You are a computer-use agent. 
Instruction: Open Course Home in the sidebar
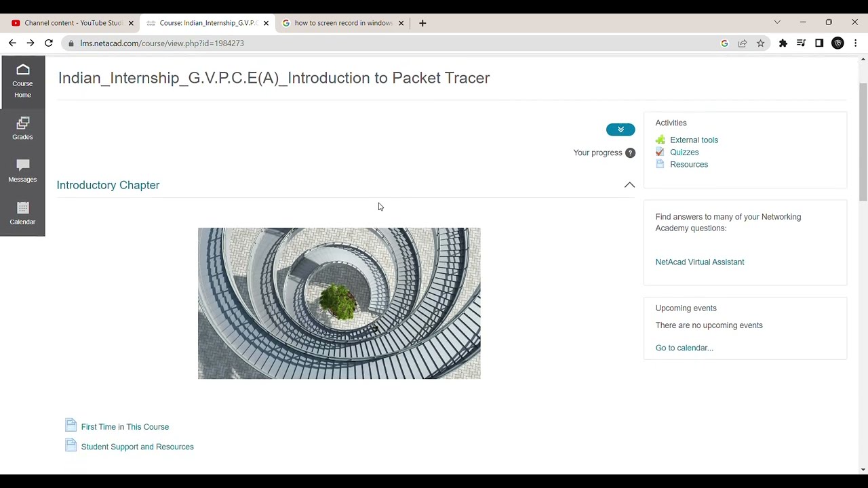(x=22, y=81)
